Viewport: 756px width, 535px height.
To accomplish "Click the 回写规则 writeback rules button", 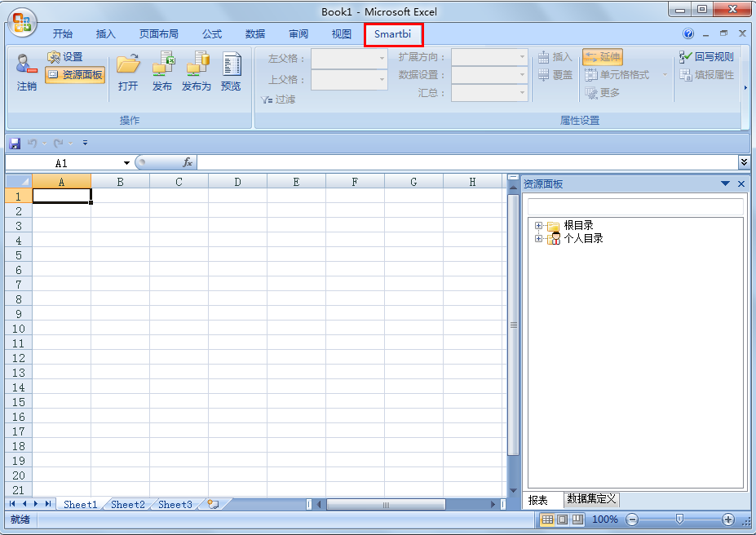I will (x=706, y=57).
